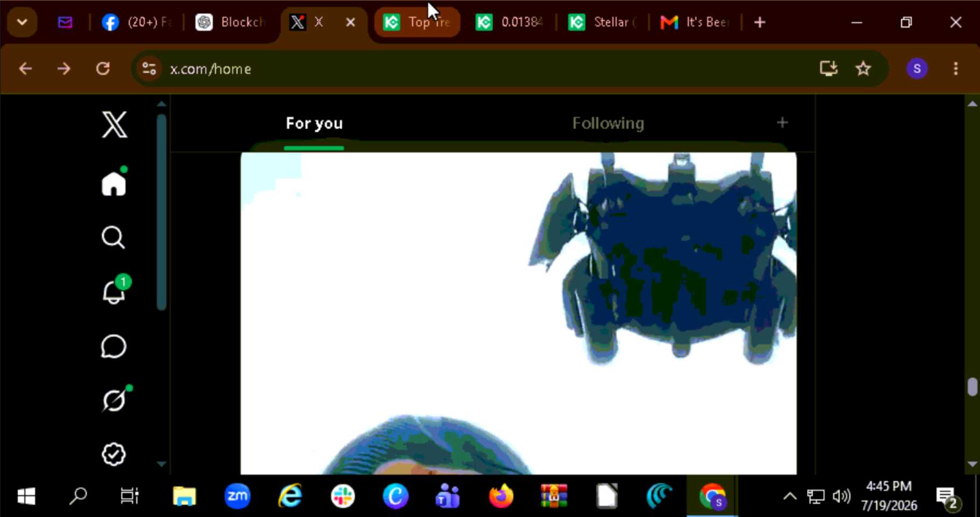Open a new browser tab
This screenshot has height=517, width=980.
760,22
